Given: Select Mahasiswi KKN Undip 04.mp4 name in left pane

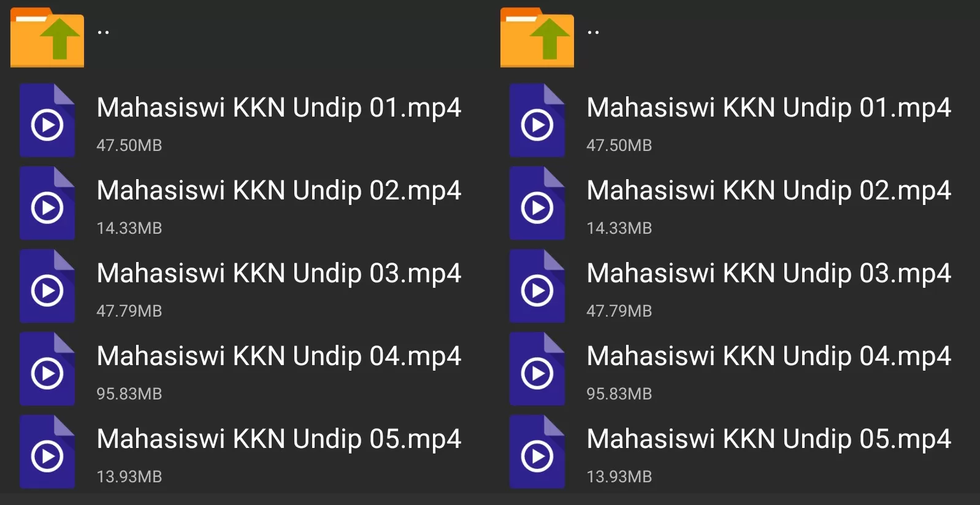Looking at the screenshot, I should (279, 357).
